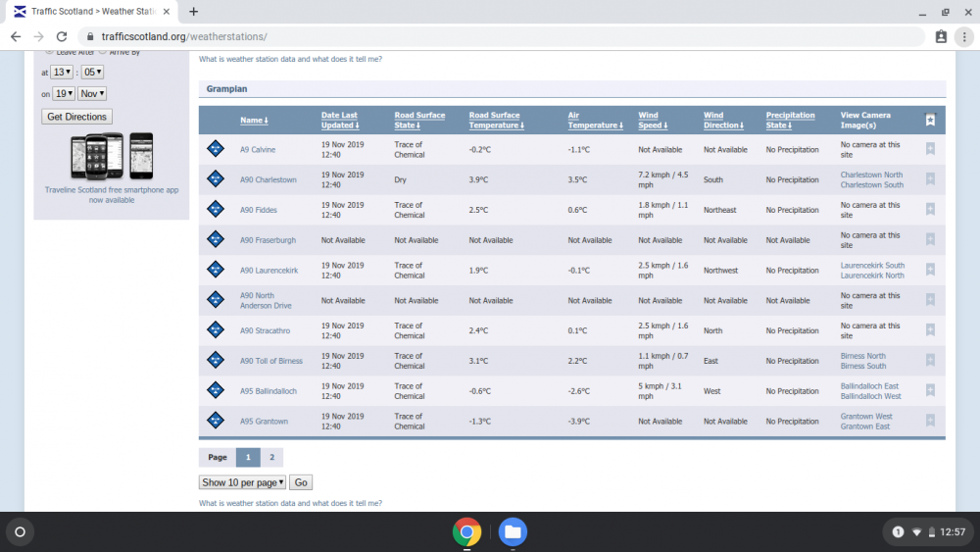Image resolution: width=980 pixels, height=552 pixels.
Task: Bookmark the A90 Stracathro row
Action: coord(930,329)
